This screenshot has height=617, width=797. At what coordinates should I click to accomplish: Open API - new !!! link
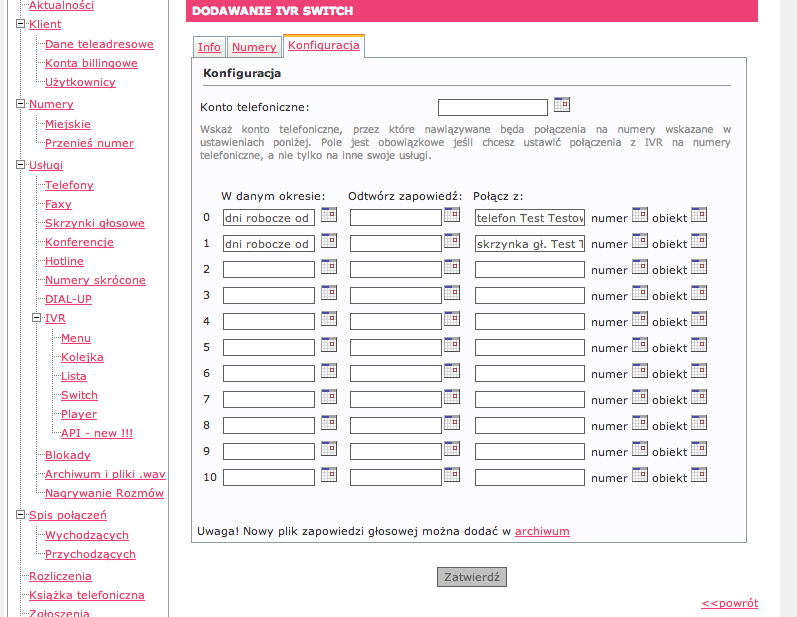(x=97, y=433)
